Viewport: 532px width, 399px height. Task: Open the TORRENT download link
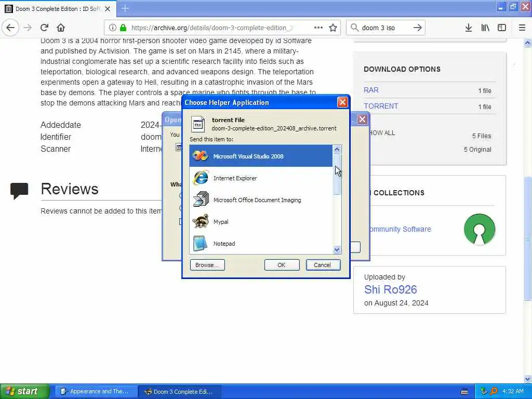(x=381, y=106)
